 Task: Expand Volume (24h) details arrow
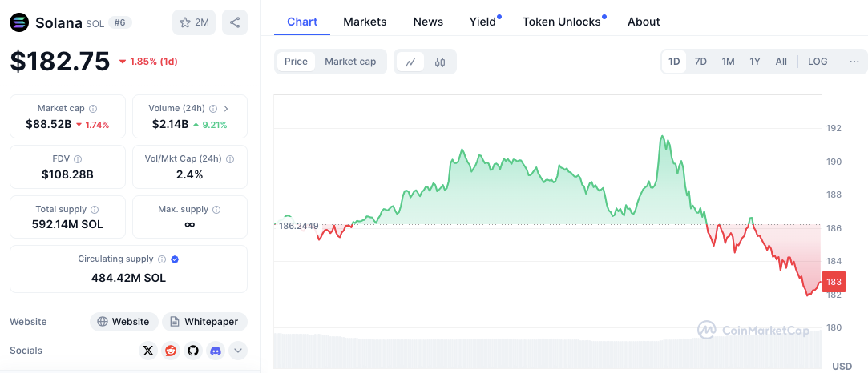click(226, 108)
